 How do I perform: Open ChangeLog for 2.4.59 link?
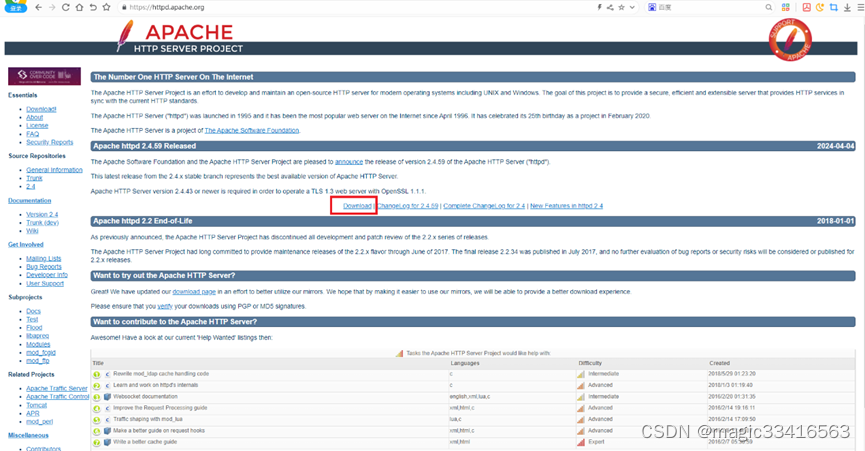pos(408,206)
